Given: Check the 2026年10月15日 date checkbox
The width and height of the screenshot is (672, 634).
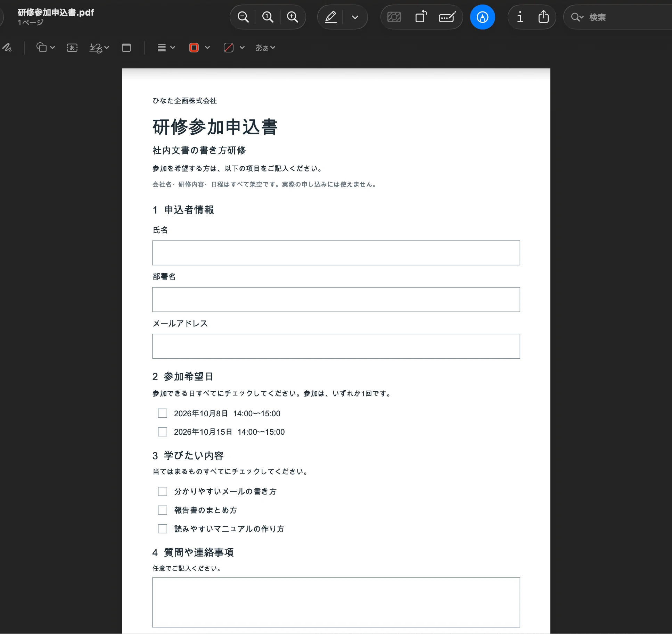Looking at the screenshot, I should [x=163, y=432].
